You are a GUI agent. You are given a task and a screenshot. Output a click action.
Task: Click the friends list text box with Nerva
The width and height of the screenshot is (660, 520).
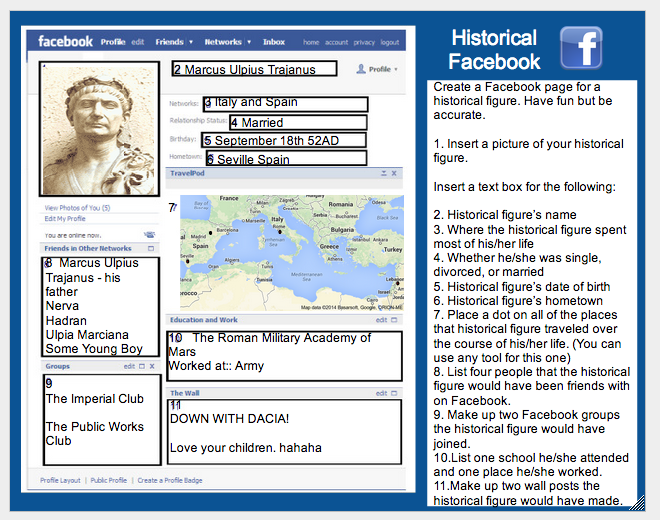pyautogui.click(x=101, y=307)
